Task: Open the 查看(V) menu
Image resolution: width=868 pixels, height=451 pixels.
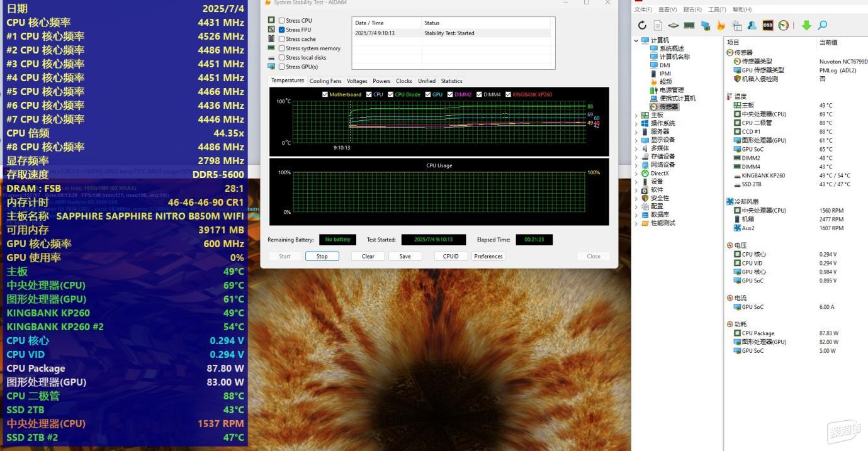Action: click(667, 9)
